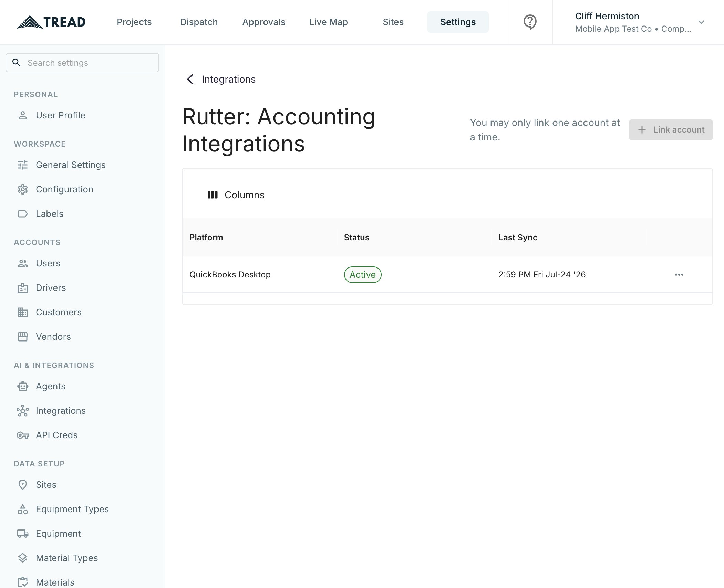Click the General Settings sliders icon
The height and width of the screenshot is (588, 724).
click(x=23, y=165)
